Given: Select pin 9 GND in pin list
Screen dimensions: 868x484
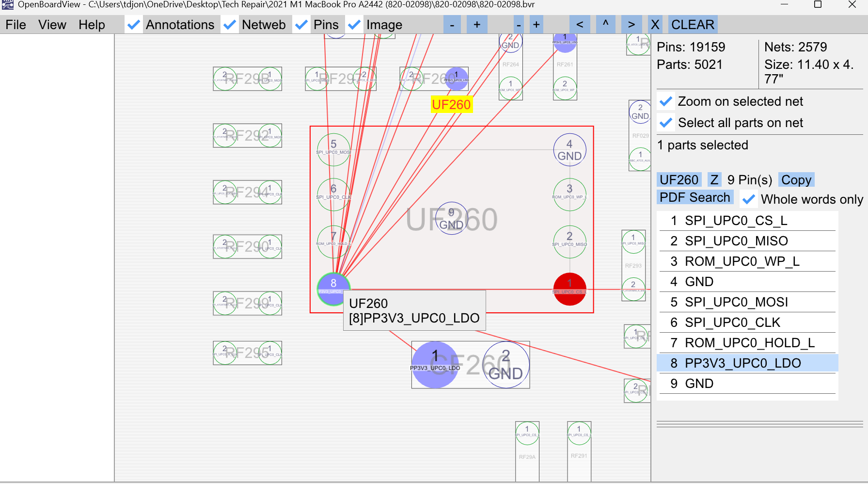Looking at the screenshot, I should point(747,384).
